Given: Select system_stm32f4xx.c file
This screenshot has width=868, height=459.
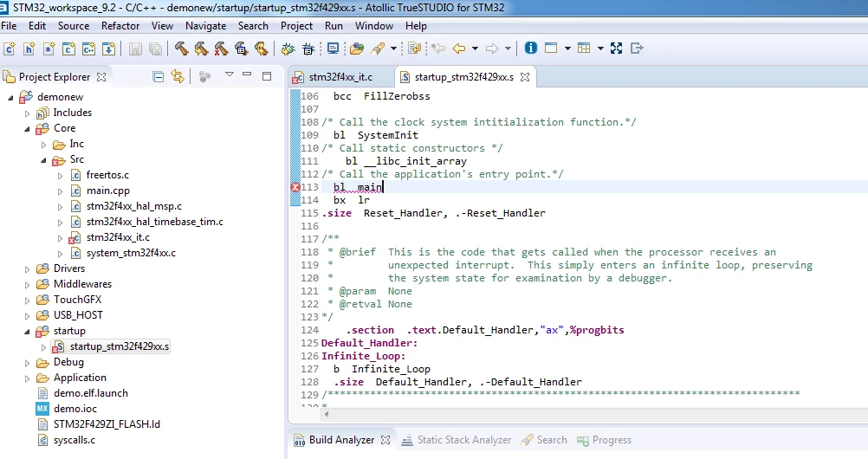Looking at the screenshot, I should 131,253.
